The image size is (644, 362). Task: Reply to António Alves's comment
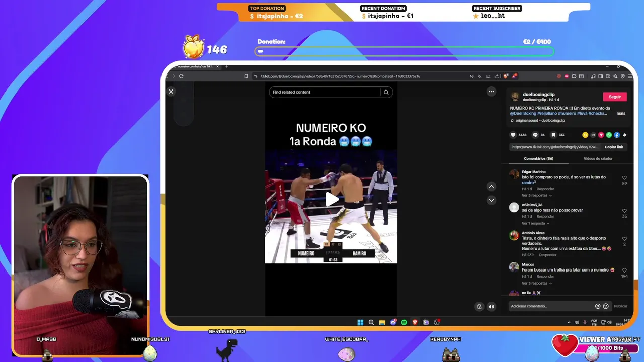(548, 255)
